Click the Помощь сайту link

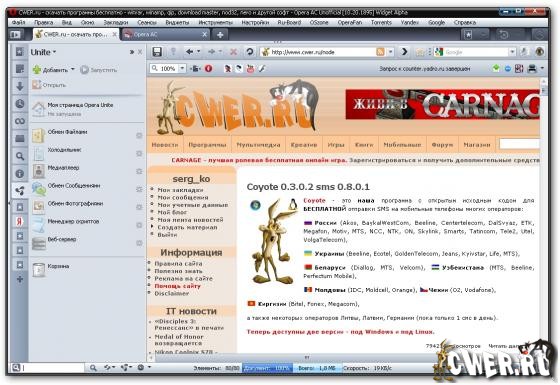(178, 286)
